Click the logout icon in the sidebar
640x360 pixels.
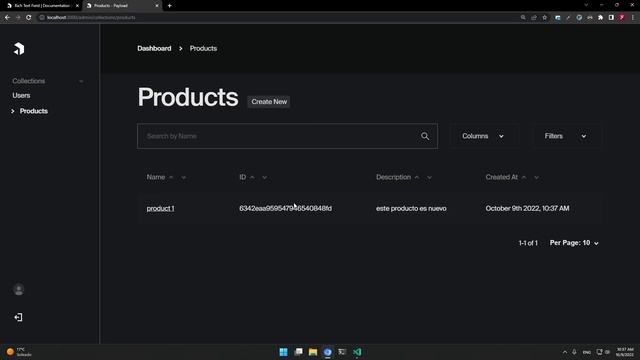point(18,317)
